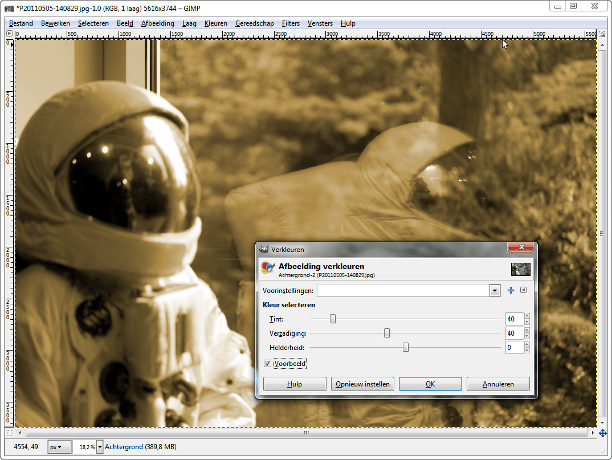The height and width of the screenshot is (460, 612).
Task: Click the image menu arrow at ruler corner
Action: coord(9,34)
